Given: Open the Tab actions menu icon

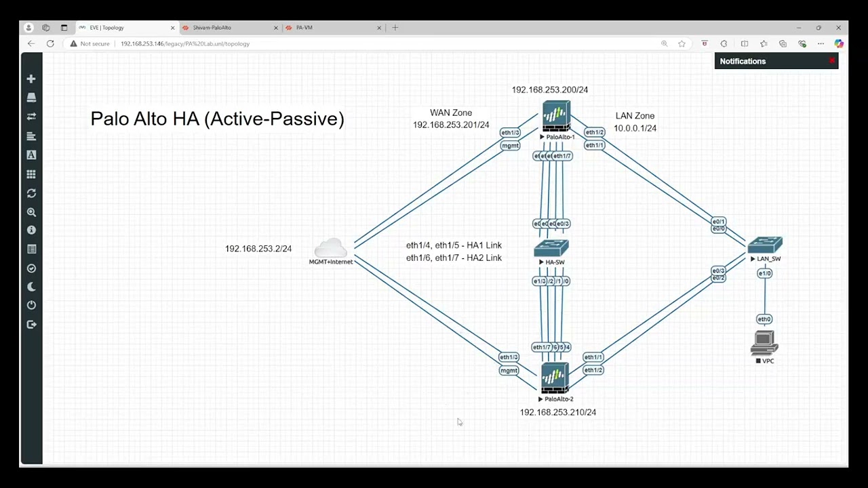Looking at the screenshot, I should click(x=64, y=28).
